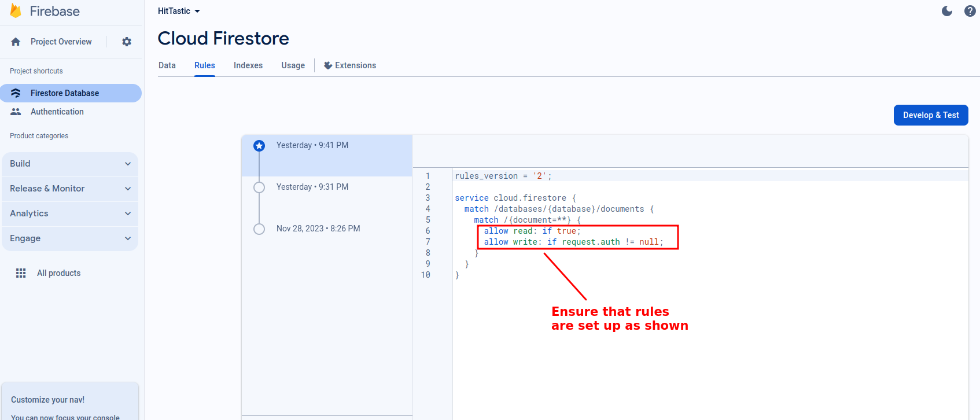Toggle dark mode moon icon
This screenshot has width=980, height=420.
(947, 11)
